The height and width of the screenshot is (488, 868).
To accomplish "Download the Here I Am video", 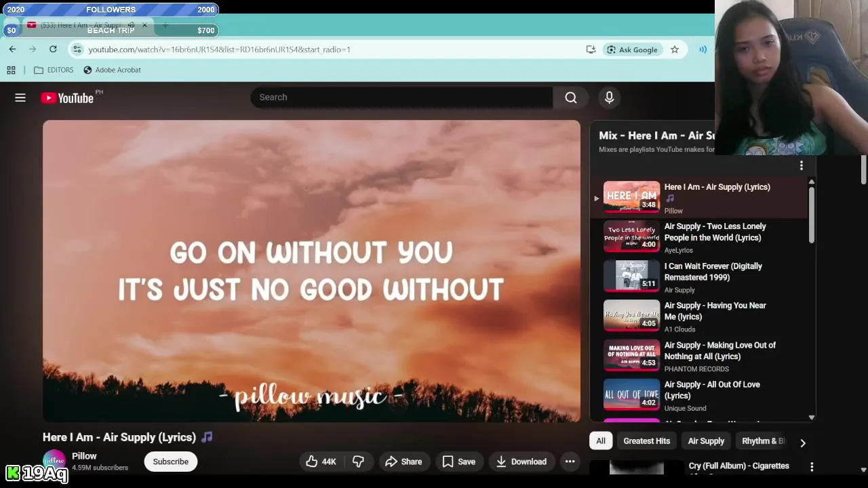I will (x=521, y=462).
